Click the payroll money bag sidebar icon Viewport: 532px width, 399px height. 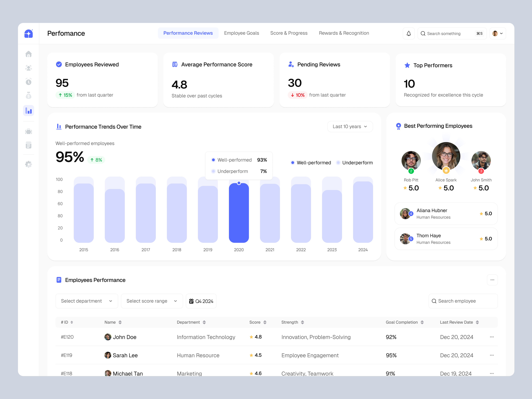[x=29, y=95]
